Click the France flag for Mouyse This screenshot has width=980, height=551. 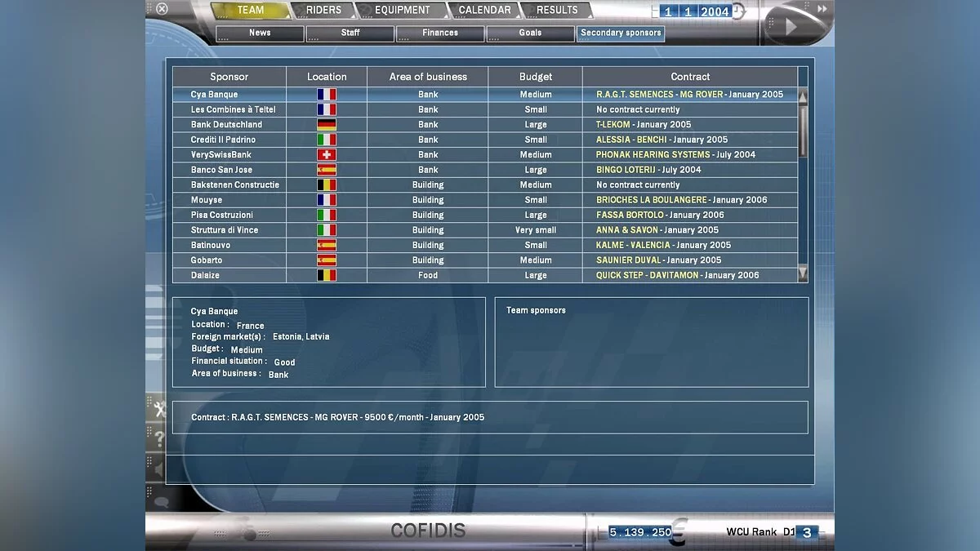(327, 200)
